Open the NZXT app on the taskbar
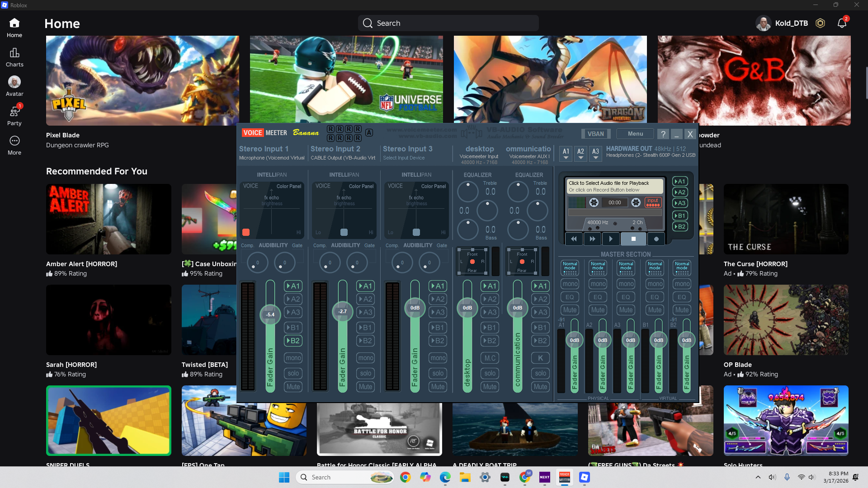Viewport: 868px width, 488px height. (545, 477)
